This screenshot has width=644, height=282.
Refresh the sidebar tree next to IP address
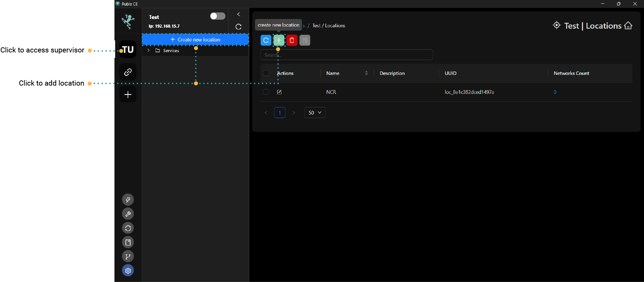[239, 27]
